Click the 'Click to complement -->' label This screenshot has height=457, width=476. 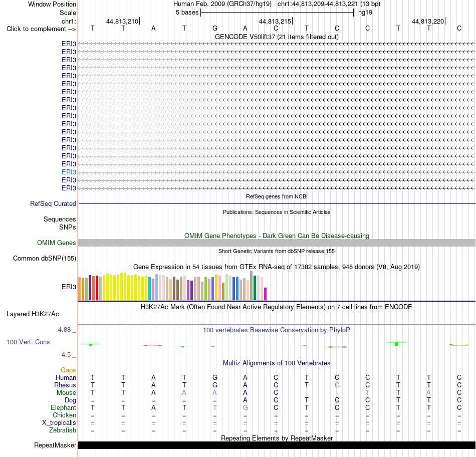(x=41, y=29)
